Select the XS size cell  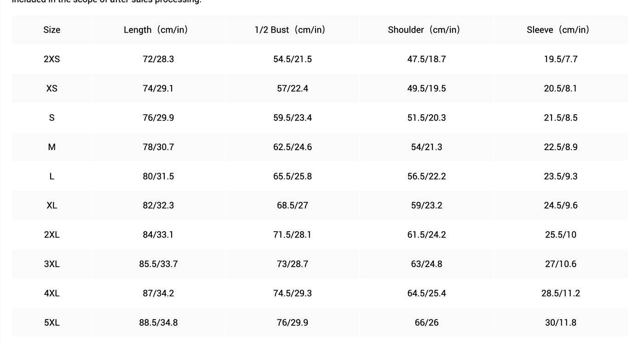pos(52,88)
